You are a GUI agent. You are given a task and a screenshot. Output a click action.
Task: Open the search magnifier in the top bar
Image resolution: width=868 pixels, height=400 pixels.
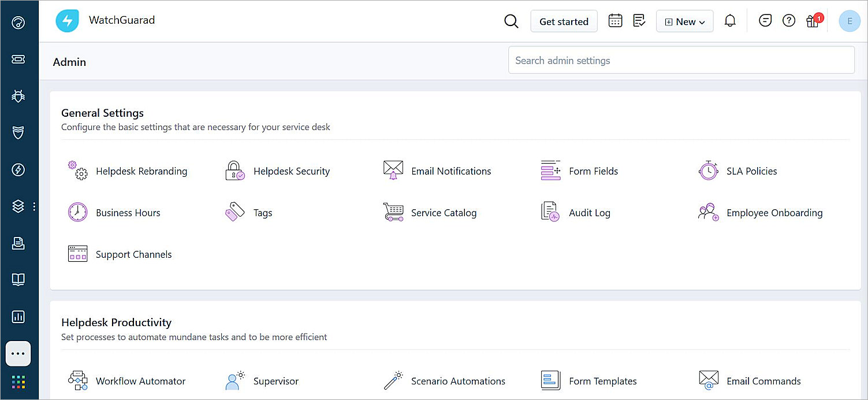click(x=511, y=21)
